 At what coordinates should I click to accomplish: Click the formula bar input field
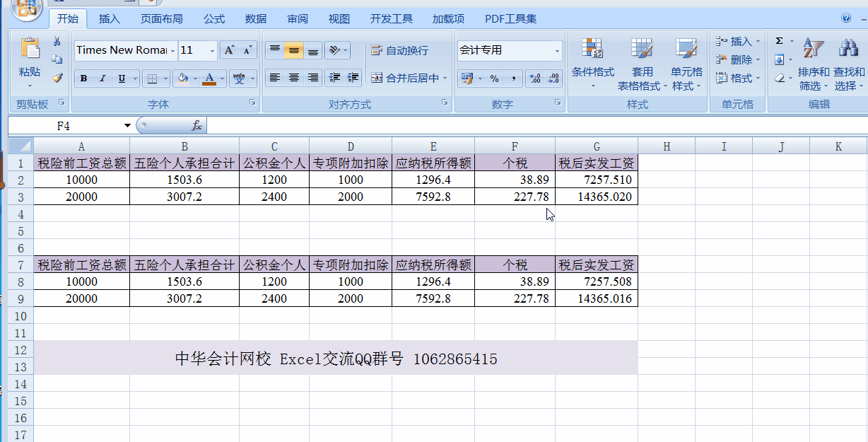537,126
